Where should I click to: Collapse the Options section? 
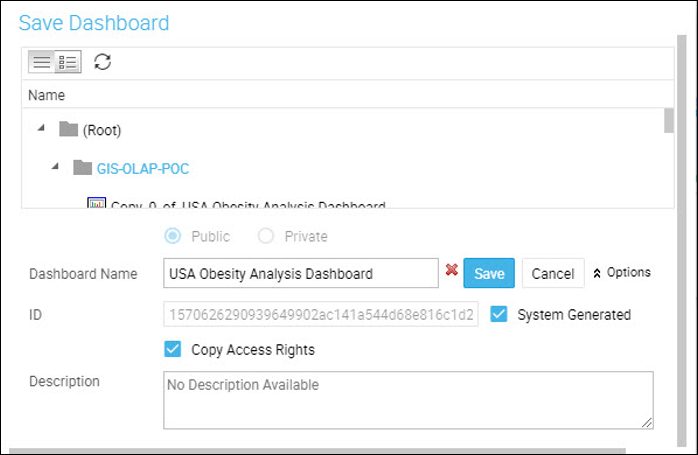(x=622, y=272)
